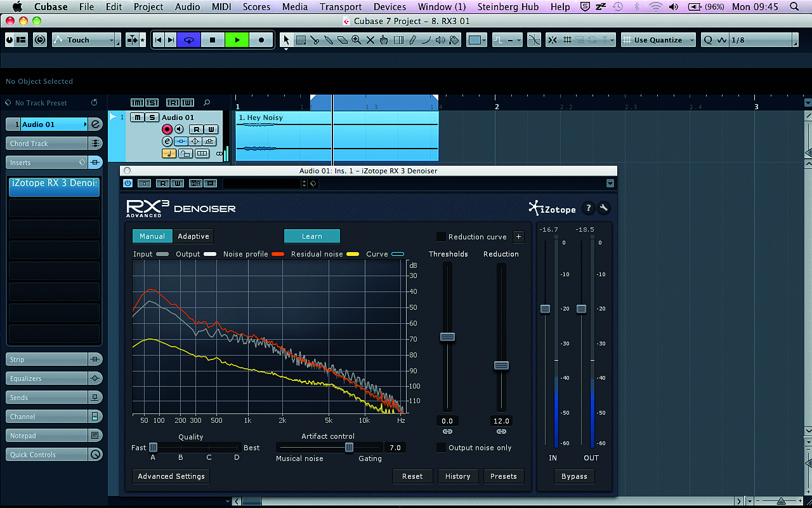Image resolution: width=812 pixels, height=508 pixels.
Task: Expand the Equalizers inspector section
Action: (x=46, y=378)
